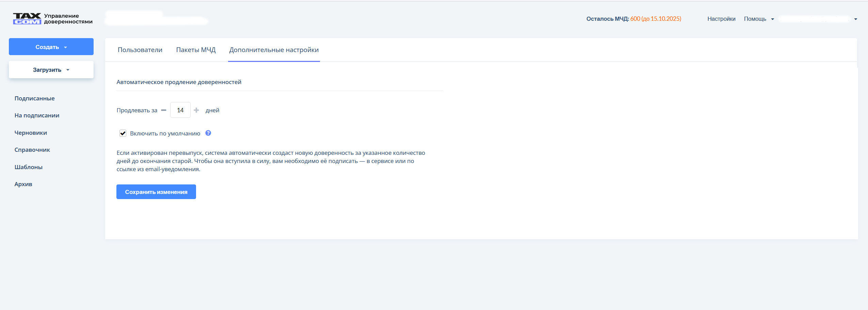Viewport: 868px width, 310px height.
Task: Open the 'Черновики' sidebar item
Action: coord(31,133)
